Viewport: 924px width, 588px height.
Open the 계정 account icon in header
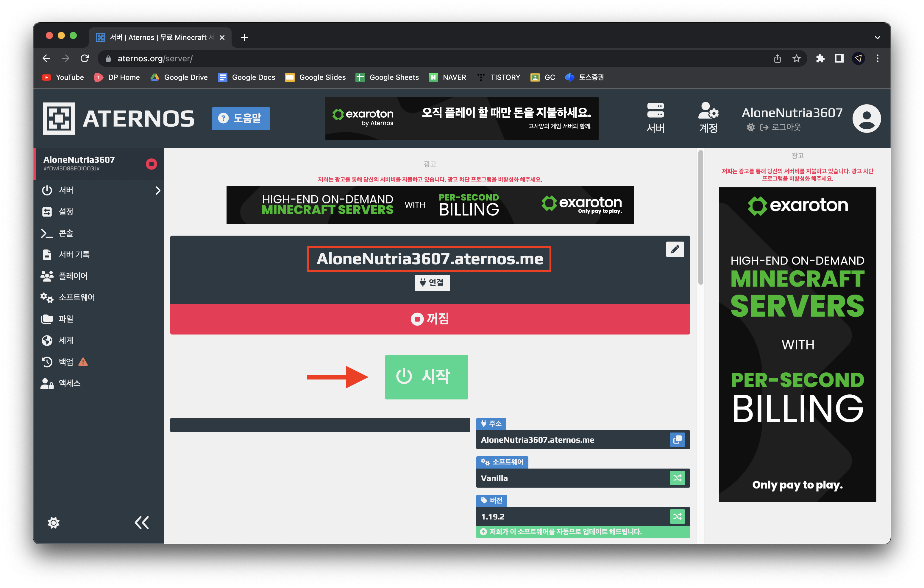708,118
